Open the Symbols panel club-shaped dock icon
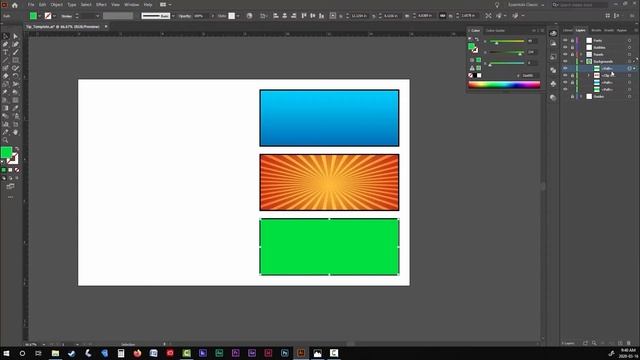640x360 pixels. (x=553, y=84)
